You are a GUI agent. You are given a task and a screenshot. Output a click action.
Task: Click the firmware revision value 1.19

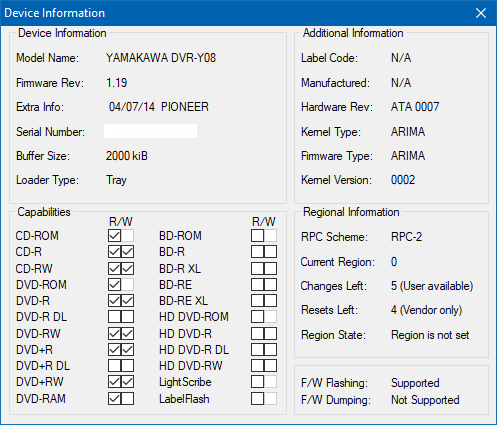(117, 83)
